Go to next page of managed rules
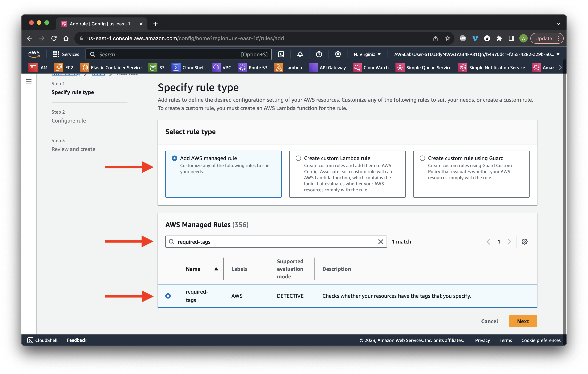This screenshot has width=588, height=374. (509, 242)
